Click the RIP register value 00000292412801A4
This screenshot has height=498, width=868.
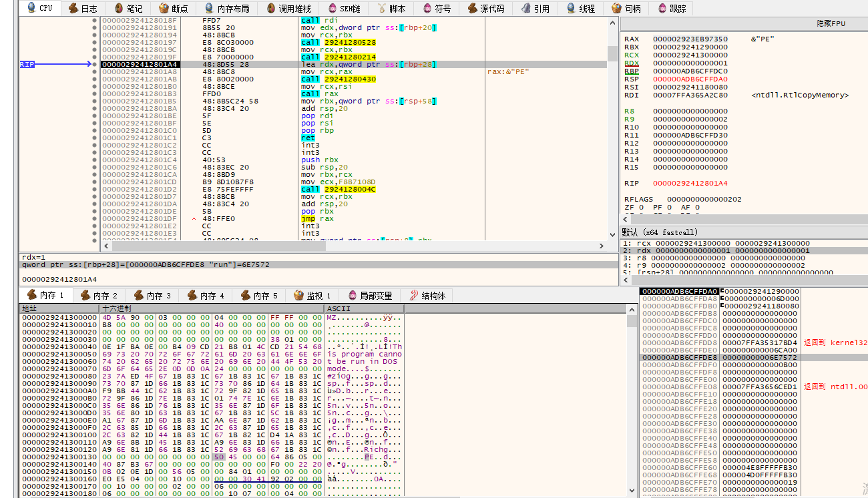(x=690, y=183)
